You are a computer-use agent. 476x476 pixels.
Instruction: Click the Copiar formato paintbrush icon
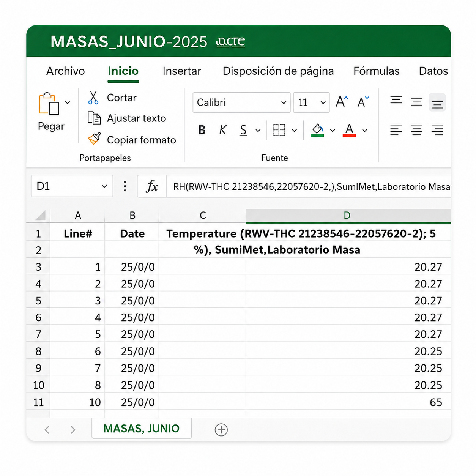tap(94, 139)
